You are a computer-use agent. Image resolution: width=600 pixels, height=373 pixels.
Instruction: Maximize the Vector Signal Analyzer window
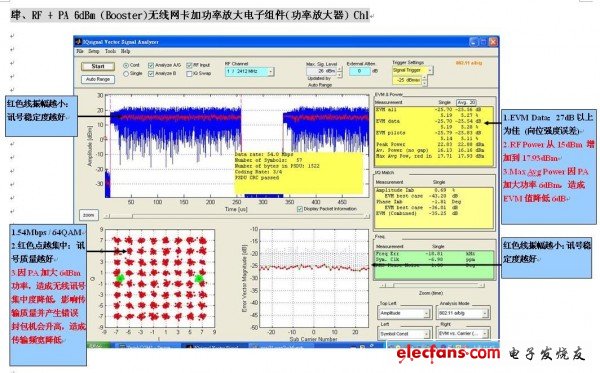(x=483, y=41)
